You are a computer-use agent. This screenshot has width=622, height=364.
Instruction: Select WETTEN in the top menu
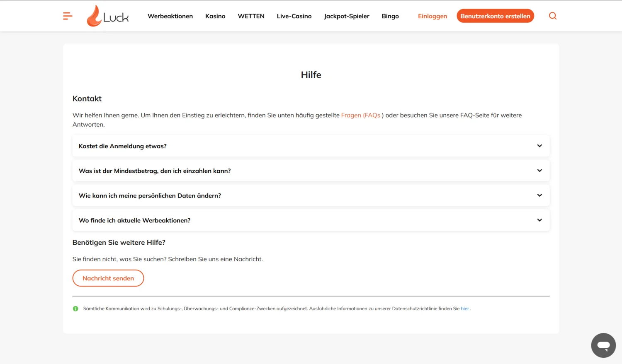tap(251, 16)
